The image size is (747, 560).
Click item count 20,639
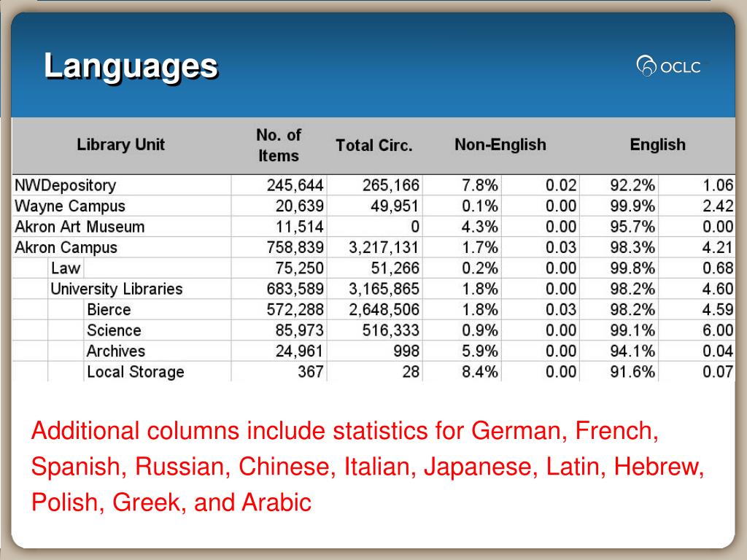click(x=299, y=206)
